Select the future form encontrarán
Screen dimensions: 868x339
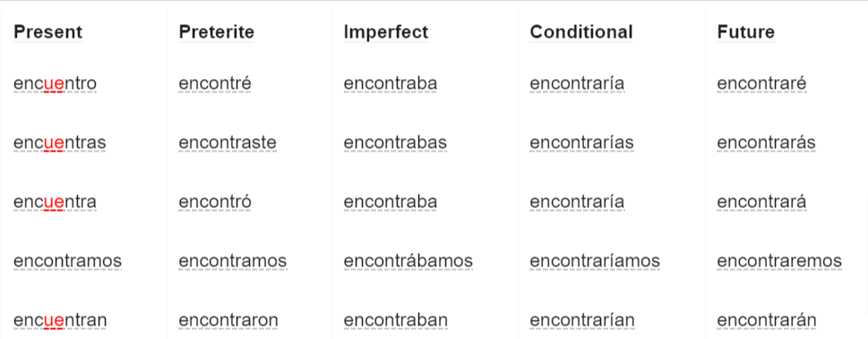pyautogui.click(x=767, y=320)
